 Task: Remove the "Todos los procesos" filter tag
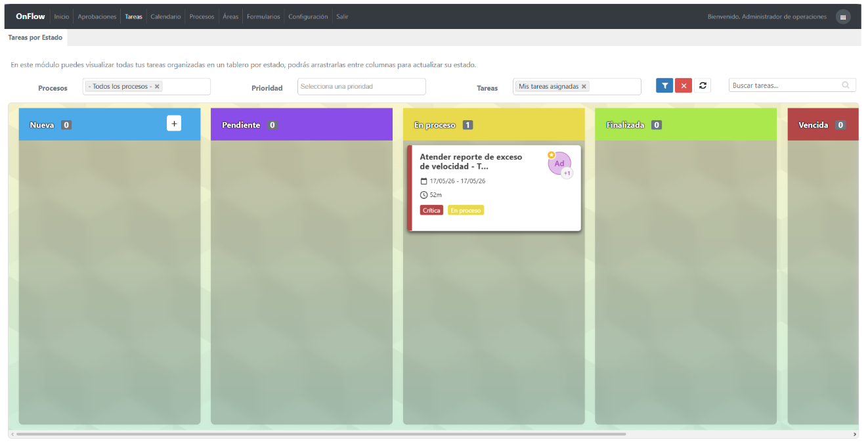pyautogui.click(x=157, y=86)
